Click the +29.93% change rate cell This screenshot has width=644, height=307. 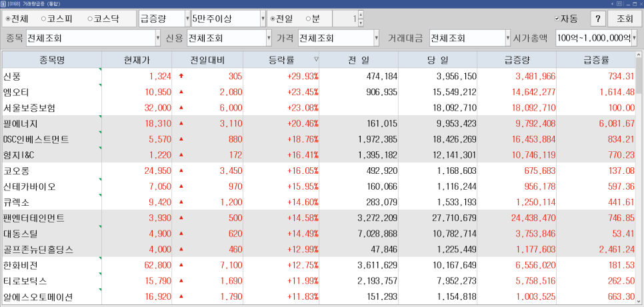coord(281,76)
